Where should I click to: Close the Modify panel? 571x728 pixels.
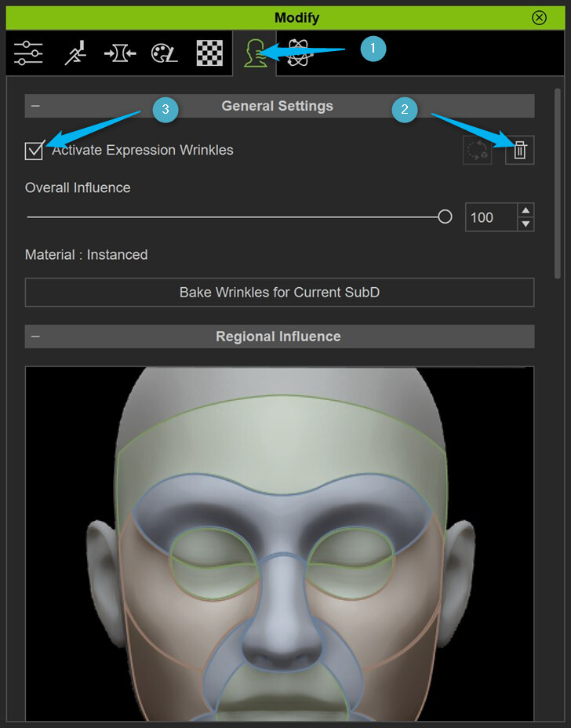click(539, 17)
